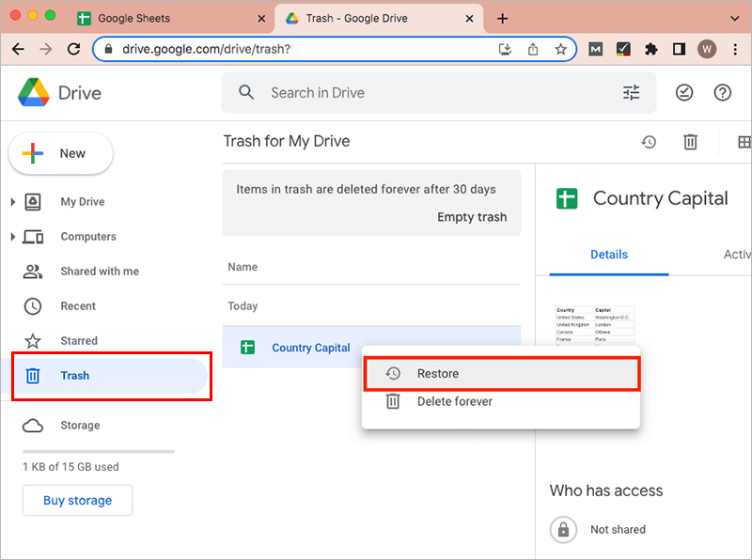Select the Trash - Google Drive browser tab

[x=379, y=19]
